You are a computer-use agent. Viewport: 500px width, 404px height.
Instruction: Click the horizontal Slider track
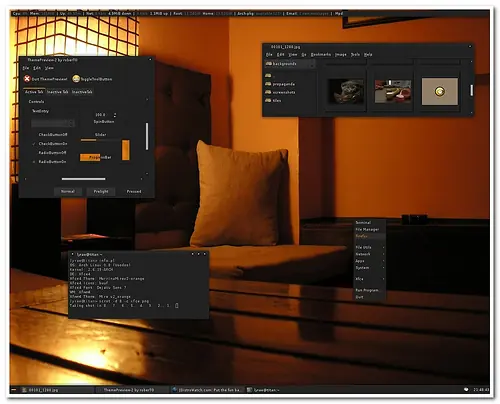click(x=100, y=140)
